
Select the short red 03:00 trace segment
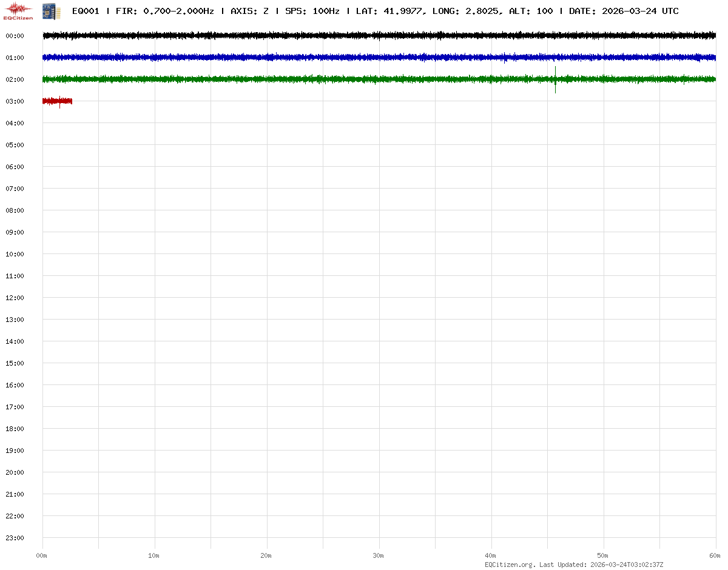(57, 101)
